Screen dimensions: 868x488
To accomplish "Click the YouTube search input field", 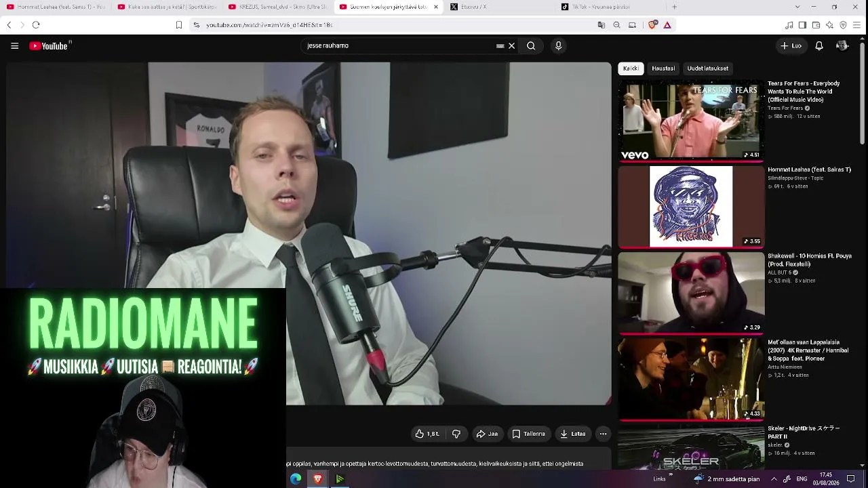I will pyautogui.click(x=400, y=46).
